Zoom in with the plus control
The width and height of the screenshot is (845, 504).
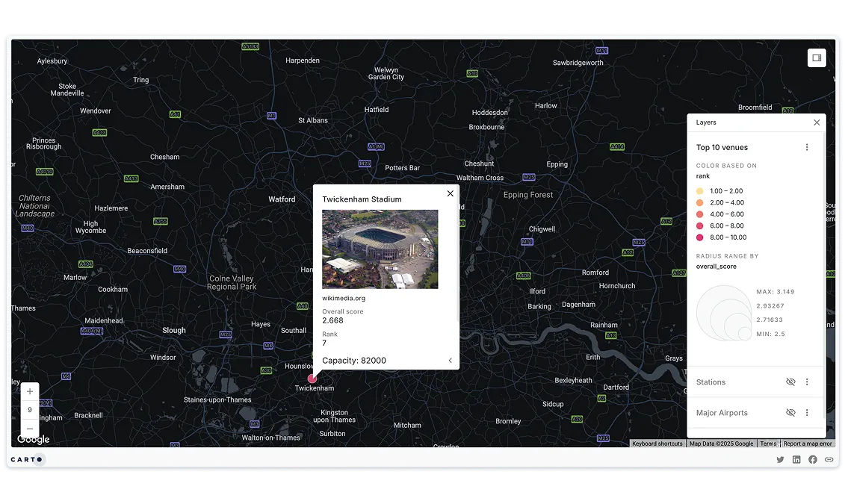(x=30, y=391)
